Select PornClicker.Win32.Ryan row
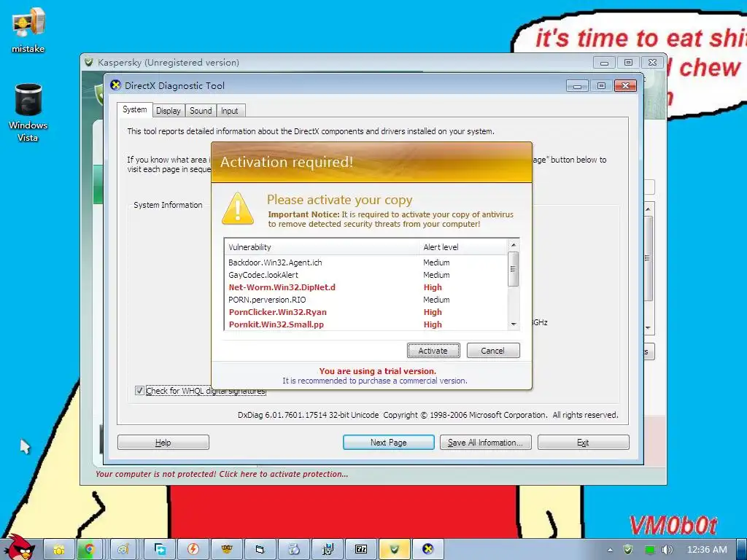The image size is (747, 560). pyautogui.click(x=366, y=312)
